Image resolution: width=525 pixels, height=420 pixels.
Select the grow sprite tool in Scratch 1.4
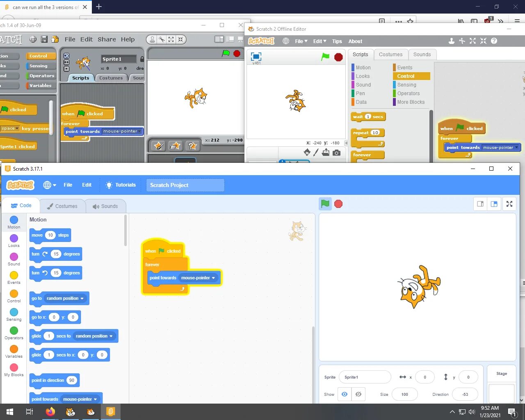coord(171,39)
